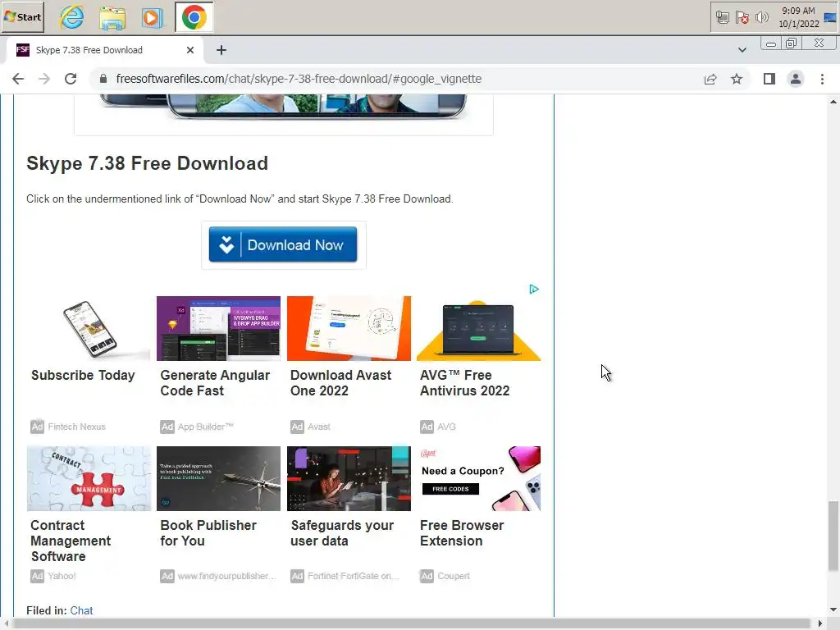The width and height of the screenshot is (840, 630).
Task: Click the scrollbar up arrow
Action: click(x=833, y=102)
